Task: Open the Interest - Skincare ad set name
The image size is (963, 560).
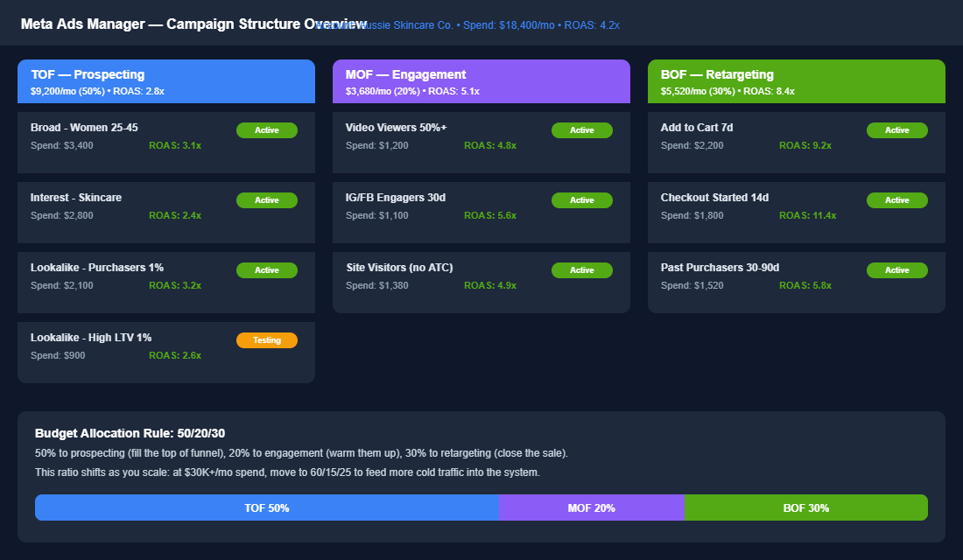Action: click(x=76, y=198)
